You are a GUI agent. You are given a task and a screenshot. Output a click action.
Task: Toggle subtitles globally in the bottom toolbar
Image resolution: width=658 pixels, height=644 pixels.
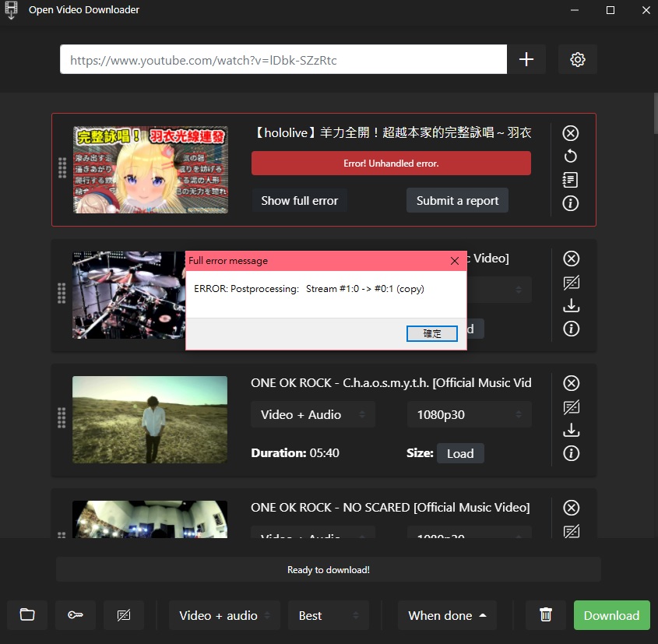click(x=124, y=615)
